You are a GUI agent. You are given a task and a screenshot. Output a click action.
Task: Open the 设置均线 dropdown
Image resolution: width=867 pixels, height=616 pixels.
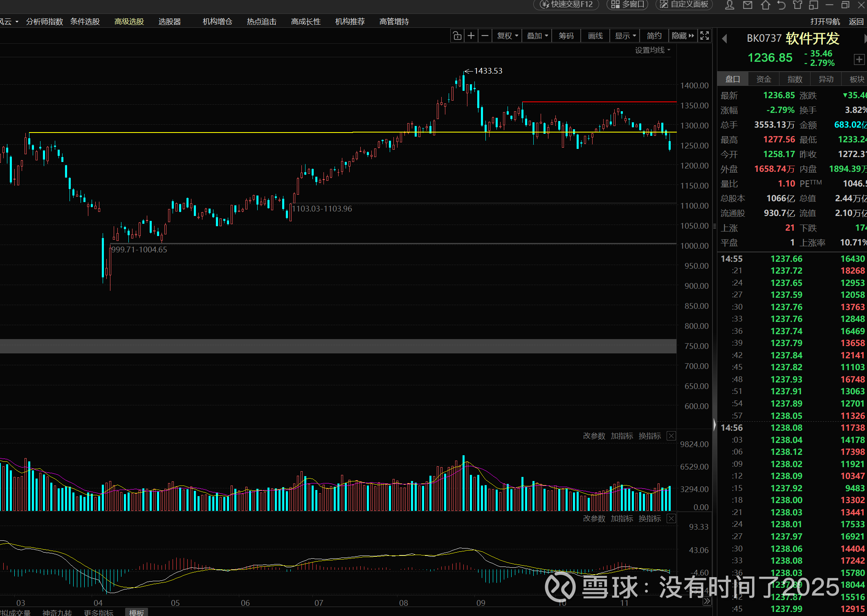point(653,50)
